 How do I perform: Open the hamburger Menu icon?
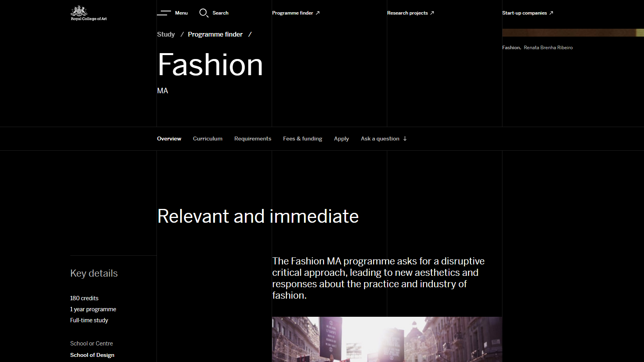[164, 13]
